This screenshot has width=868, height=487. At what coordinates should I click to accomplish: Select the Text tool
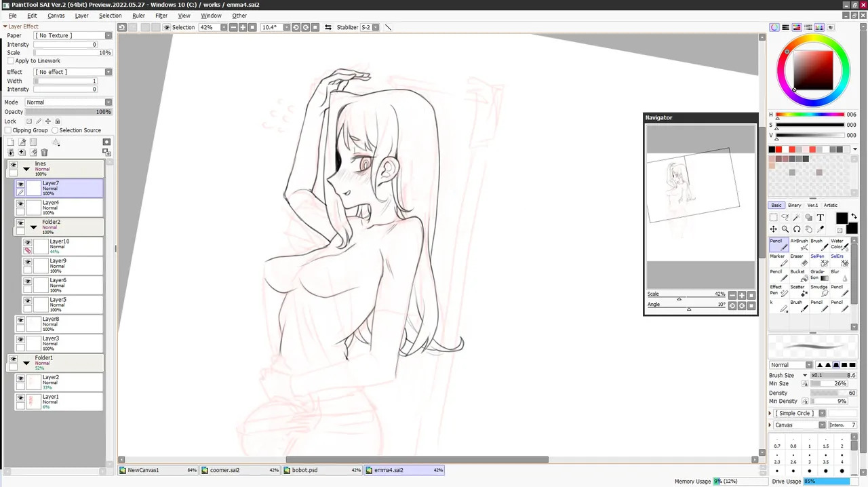click(820, 218)
